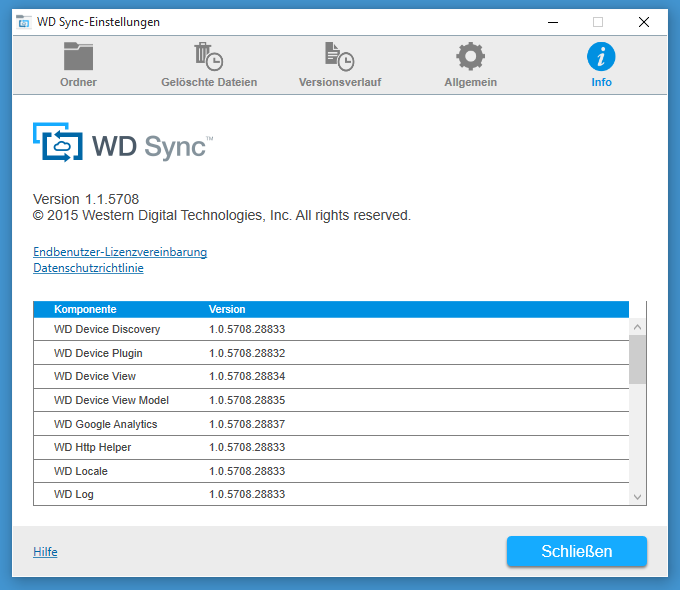Select the WD Http Helper row
This screenshot has height=590, width=680.
331,447
